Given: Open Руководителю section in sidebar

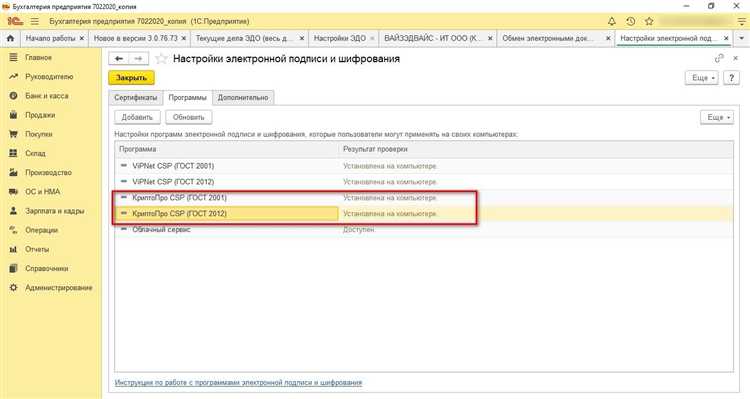Looking at the screenshot, I should coord(49,77).
